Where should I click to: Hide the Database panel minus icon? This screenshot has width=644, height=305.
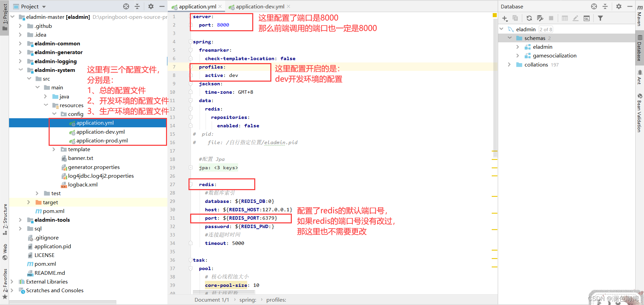click(x=630, y=6)
